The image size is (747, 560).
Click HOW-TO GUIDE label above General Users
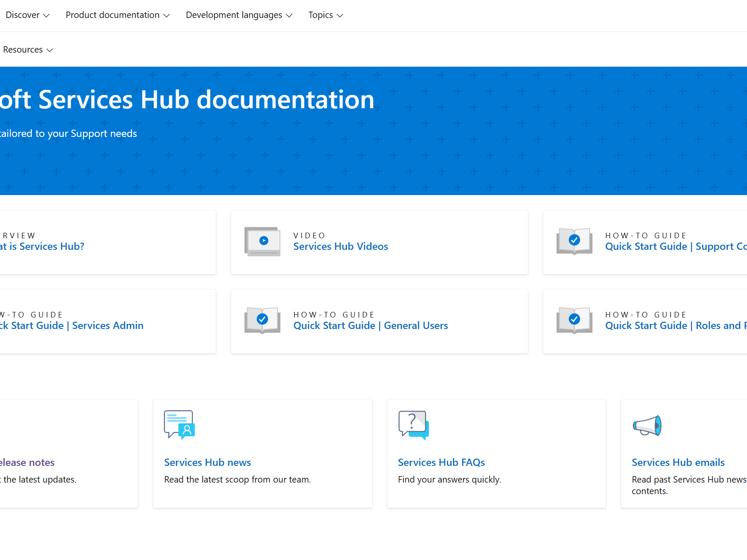(x=334, y=314)
